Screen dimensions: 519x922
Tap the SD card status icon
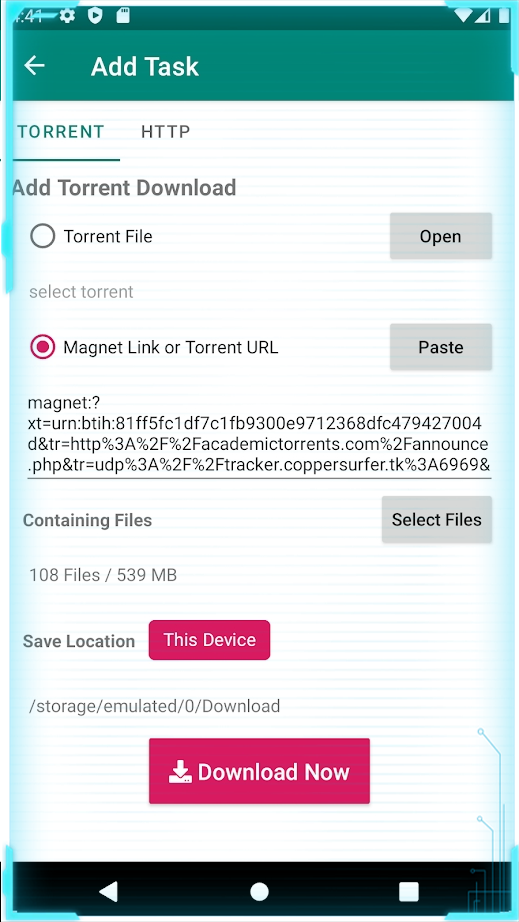[122, 15]
